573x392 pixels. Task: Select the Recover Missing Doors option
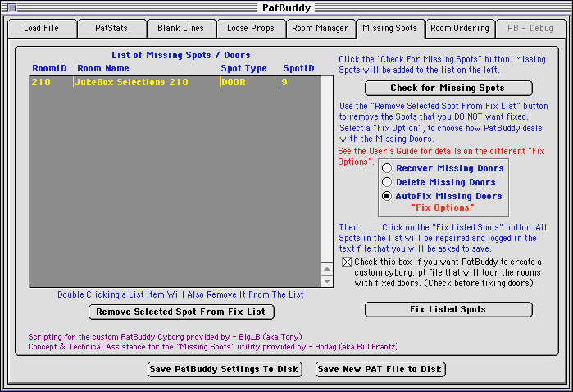tap(387, 168)
